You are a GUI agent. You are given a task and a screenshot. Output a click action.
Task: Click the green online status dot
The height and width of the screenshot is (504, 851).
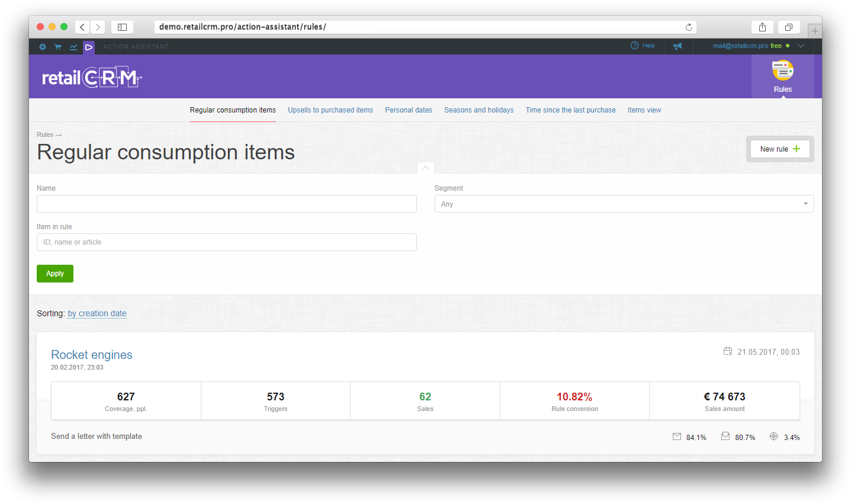coord(788,46)
